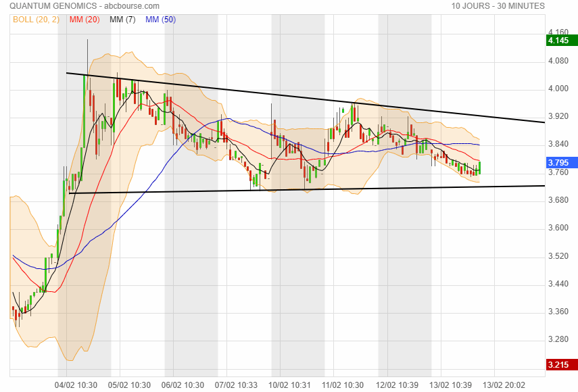Click the 3.680 price axis label
Image resolution: width=578 pixels, height=392 pixels.
click(558, 199)
